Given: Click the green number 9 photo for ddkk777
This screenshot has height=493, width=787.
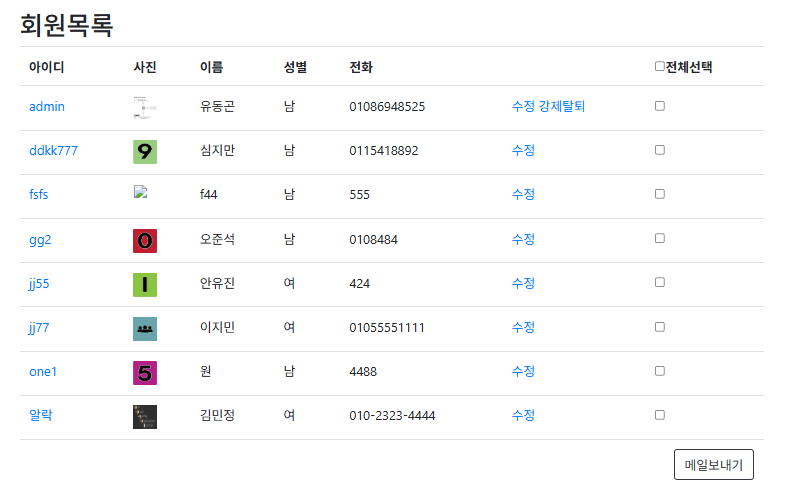Looking at the screenshot, I should point(145,152).
